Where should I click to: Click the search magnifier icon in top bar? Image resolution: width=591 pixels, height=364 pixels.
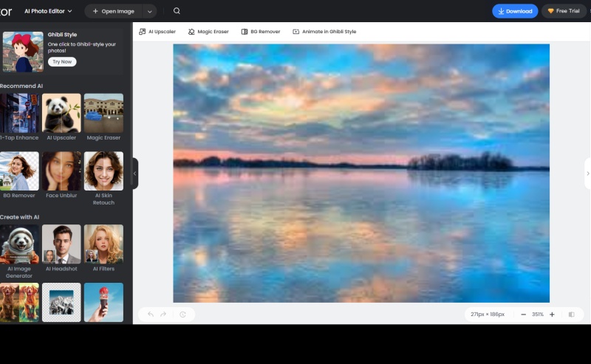[177, 11]
